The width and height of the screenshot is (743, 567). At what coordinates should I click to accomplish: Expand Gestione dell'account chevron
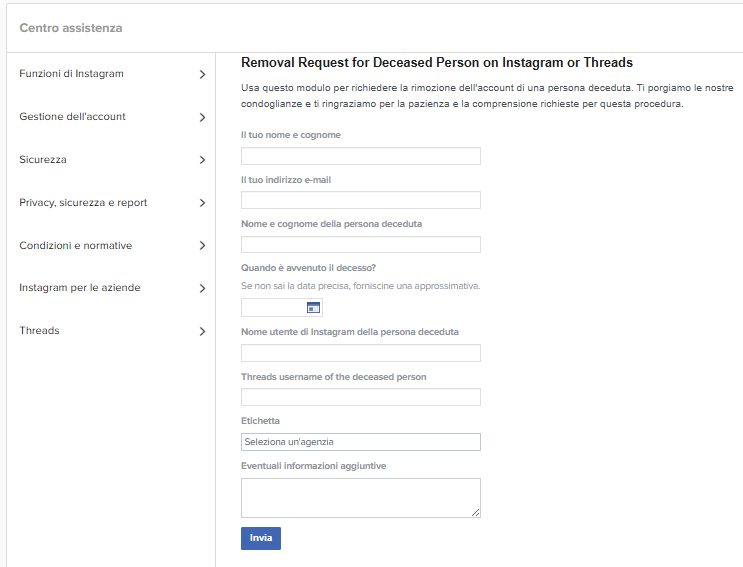point(202,117)
